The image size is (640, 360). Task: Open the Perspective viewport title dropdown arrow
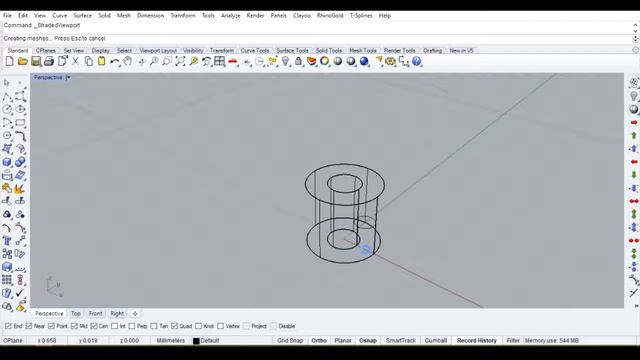pyautogui.click(x=68, y=77)
